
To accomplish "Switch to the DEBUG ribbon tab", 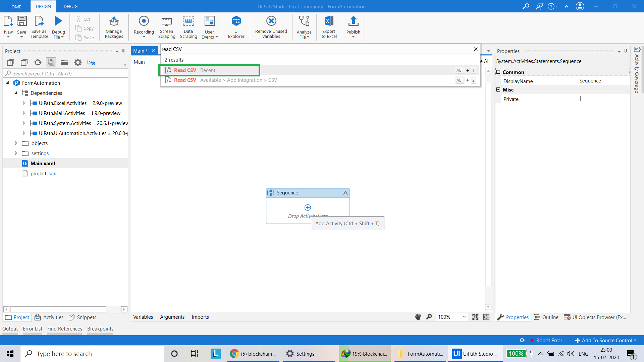I will pos(70,6).
